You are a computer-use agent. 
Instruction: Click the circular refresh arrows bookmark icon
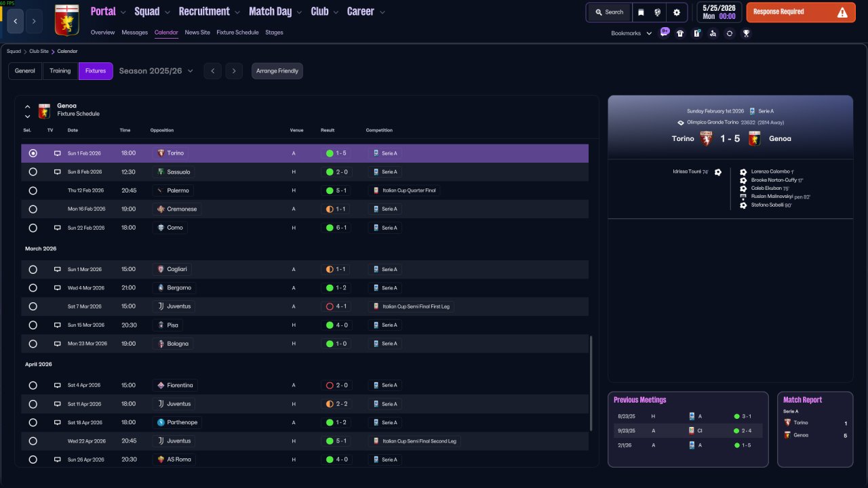click(729, 33)
